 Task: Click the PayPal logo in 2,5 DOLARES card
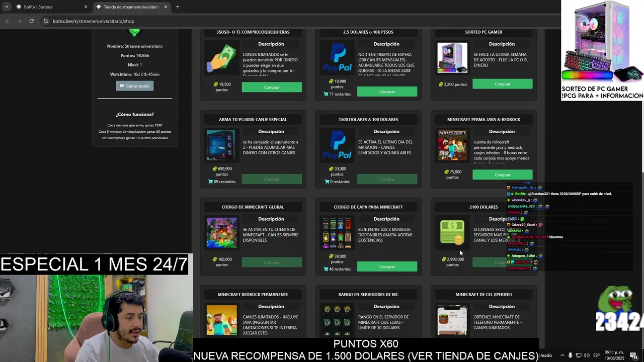[337, 58]
